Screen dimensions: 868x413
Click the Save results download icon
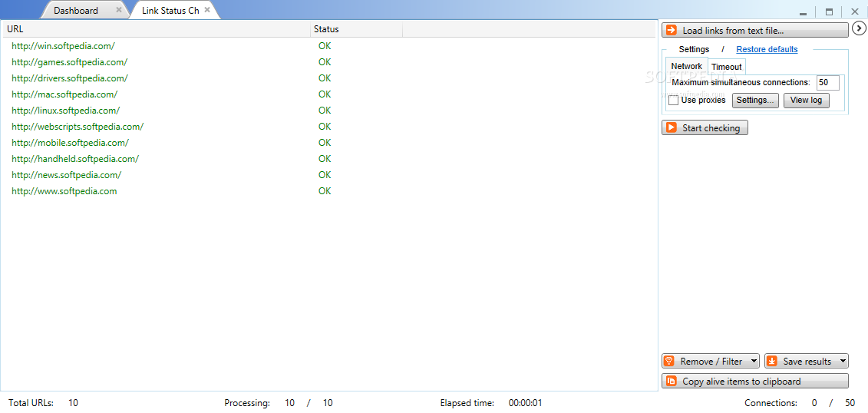(x=771, y=361)
